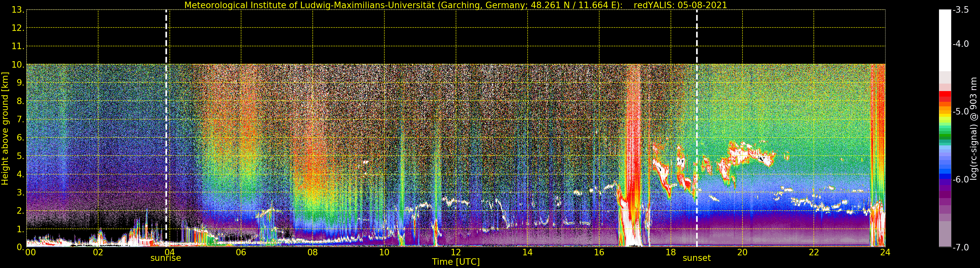Click the -7.0 colorbar tick label
This screenshot has width=980, height=268.
[960, 248]
